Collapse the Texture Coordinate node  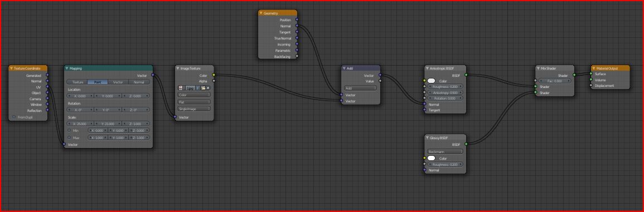[12, 68]
